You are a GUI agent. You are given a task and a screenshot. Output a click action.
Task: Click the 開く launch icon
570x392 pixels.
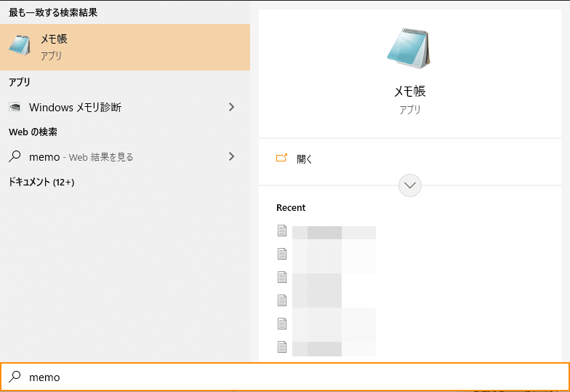click(282, 158)
